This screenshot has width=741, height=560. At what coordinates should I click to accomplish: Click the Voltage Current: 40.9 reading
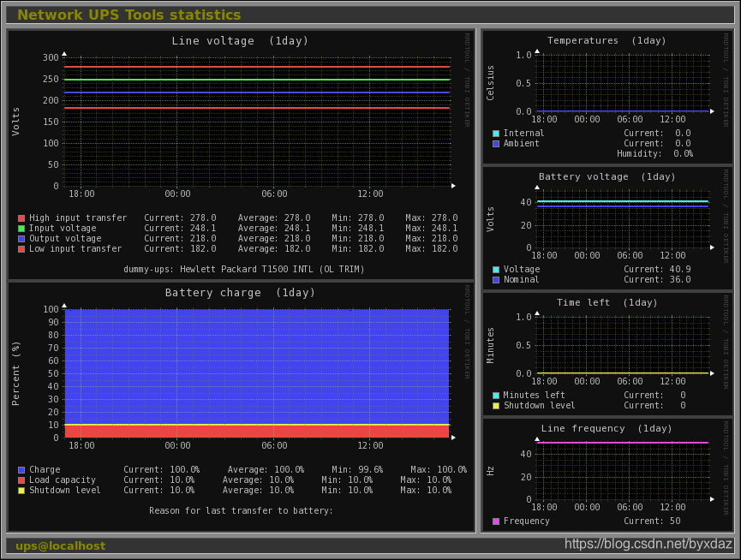coord(657,270)
